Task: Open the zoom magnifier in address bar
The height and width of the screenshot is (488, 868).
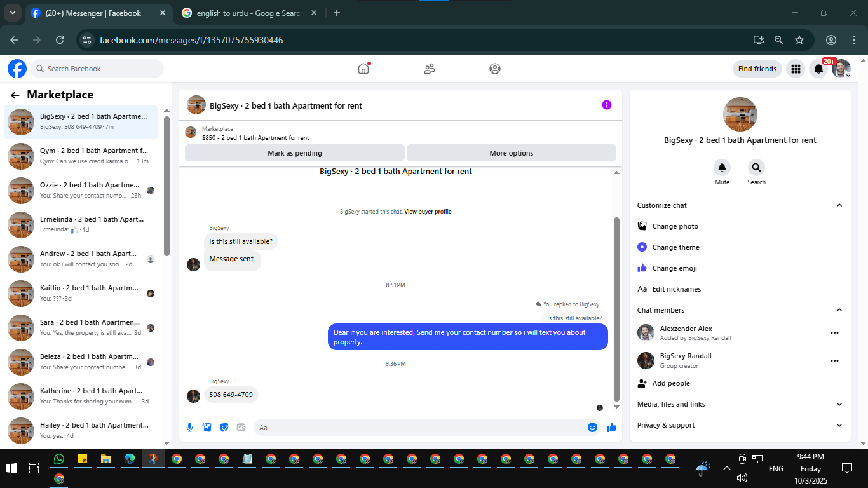Action: pyautogui.click(x=778, y=40)
